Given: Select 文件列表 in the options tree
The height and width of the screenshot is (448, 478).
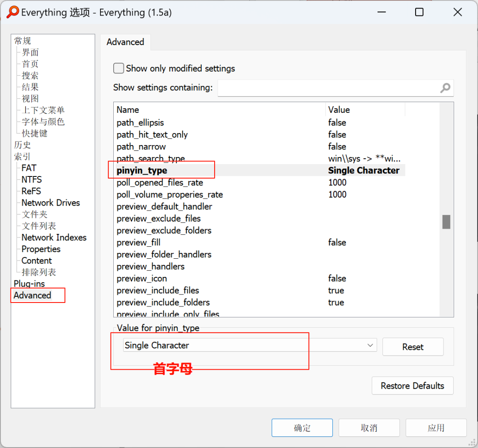Looking at the screenshot, I should (39, 226).
